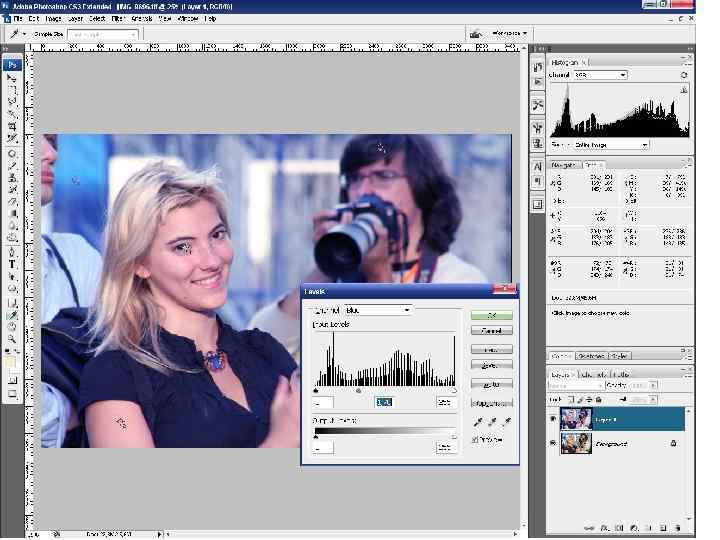Open the Image menu
The height and width of the screenshot is (540, 720).
(53, 18)
